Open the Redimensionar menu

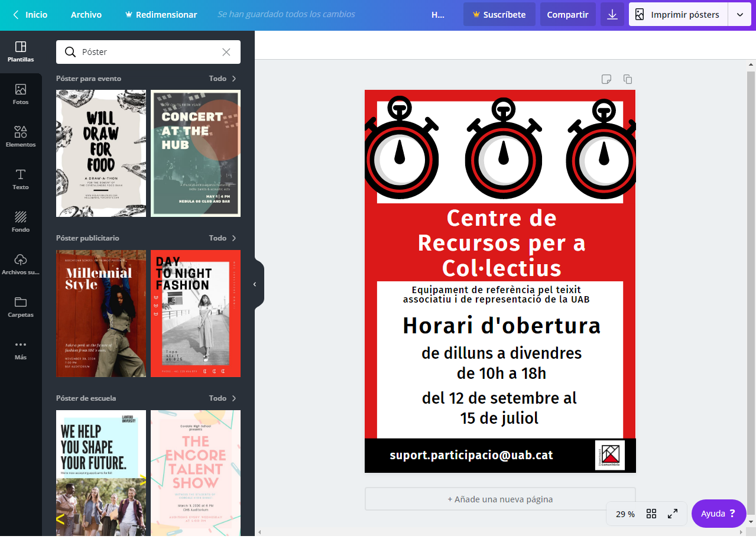[161, 15]
